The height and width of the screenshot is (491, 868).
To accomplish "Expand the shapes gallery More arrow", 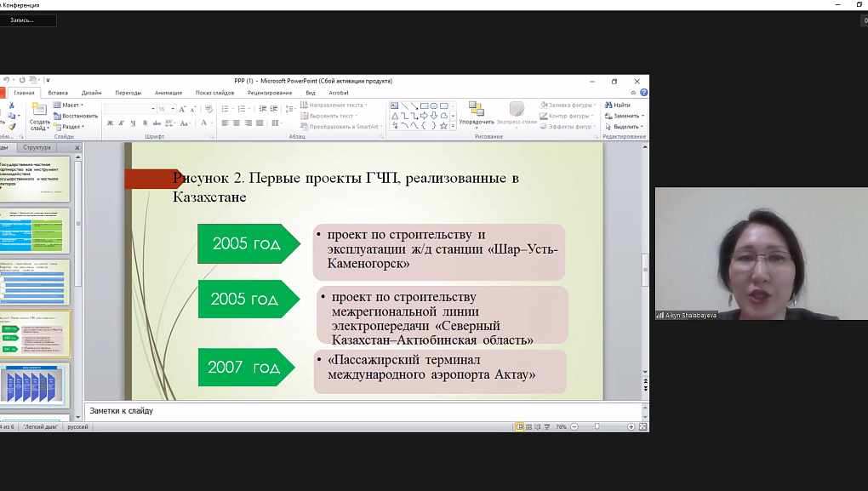I will tap(454, 126).
